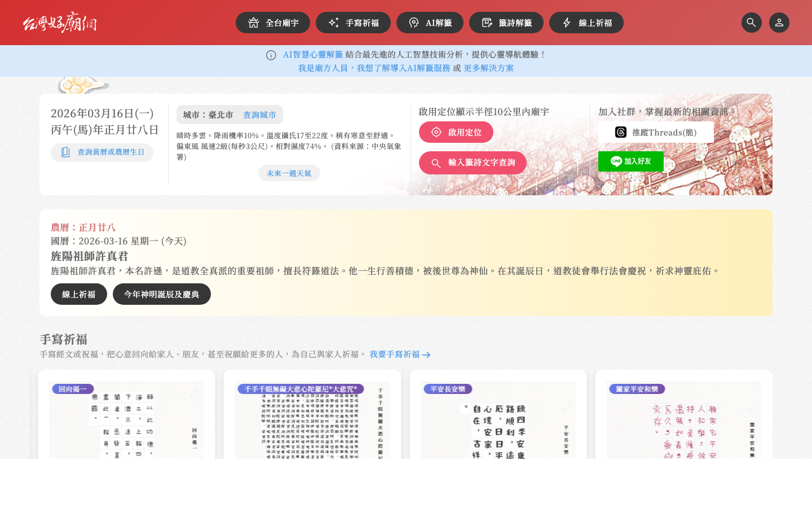Open the 籤詩解籤 navigation item

[x=506, y=23]
